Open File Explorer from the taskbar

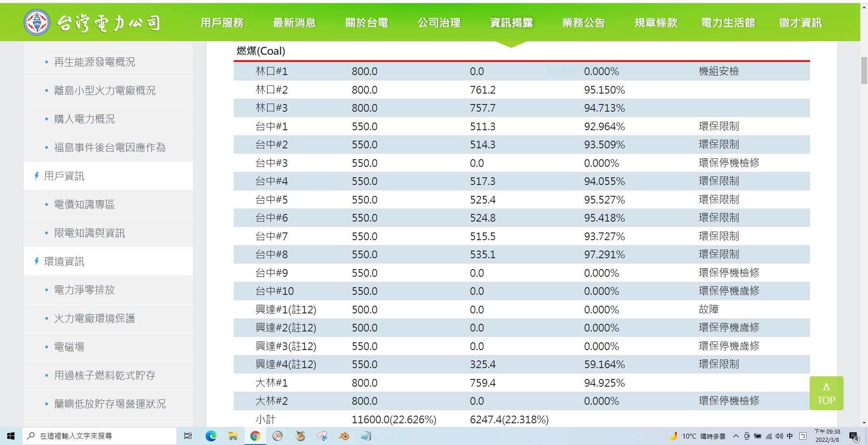(233, 436)
